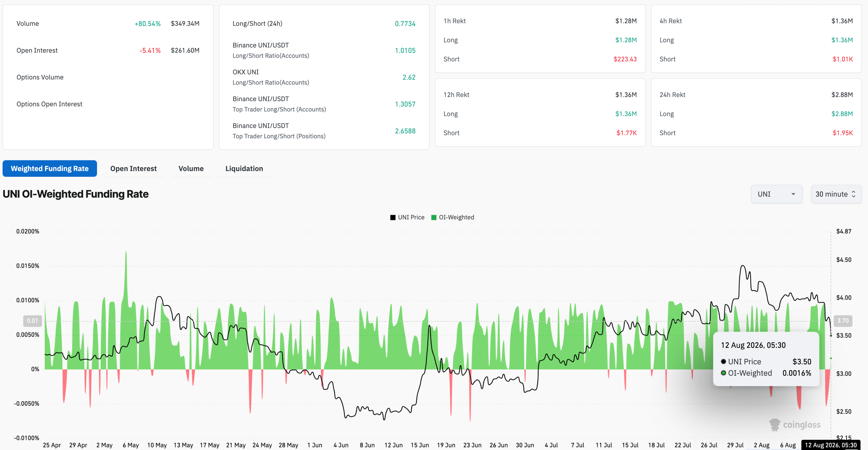Click the tooltip OI-Weighted value 0.0016%
This screenshot has height=450, width=868.
point(797,373)
